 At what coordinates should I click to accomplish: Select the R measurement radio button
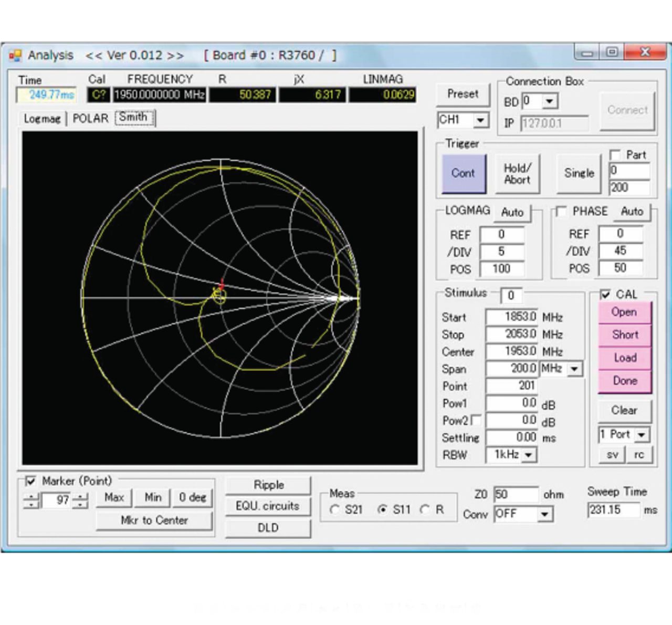(x=424, y=509)
